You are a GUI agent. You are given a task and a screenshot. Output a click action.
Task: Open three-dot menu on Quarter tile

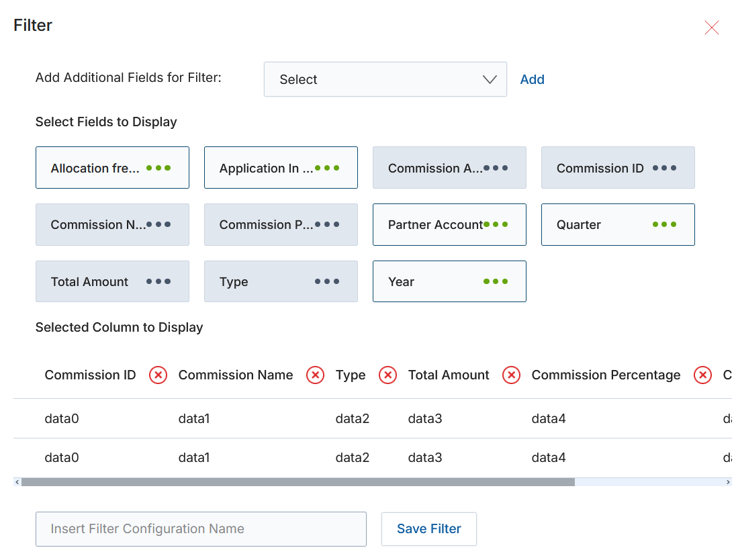coord(664,224)
